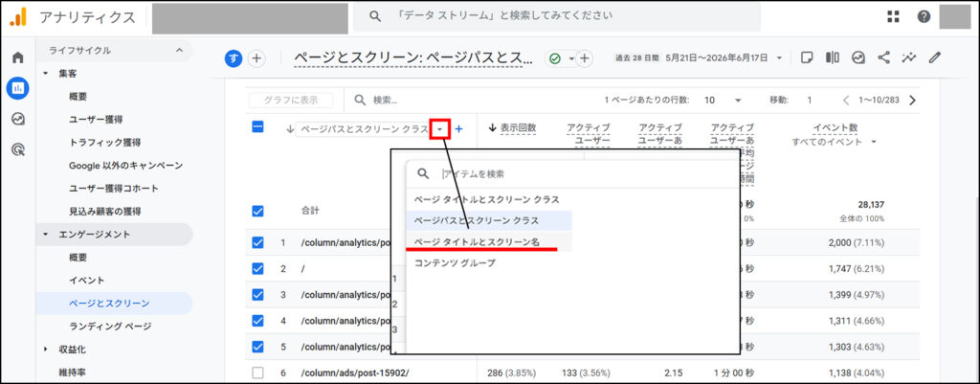This screenshot has width=980, height=384.
Task: Open ユーザー獲得コホート report
Action: (x=114, y=189)
